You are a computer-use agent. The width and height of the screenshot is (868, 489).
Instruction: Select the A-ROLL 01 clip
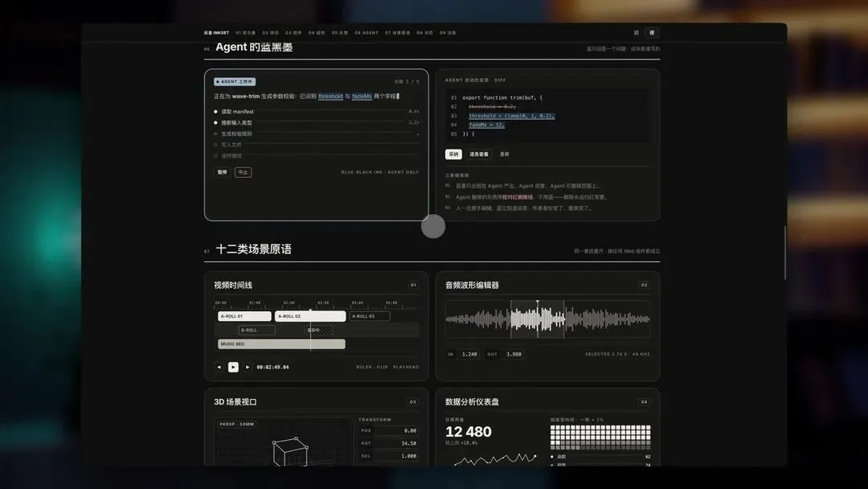click(244, 316)
